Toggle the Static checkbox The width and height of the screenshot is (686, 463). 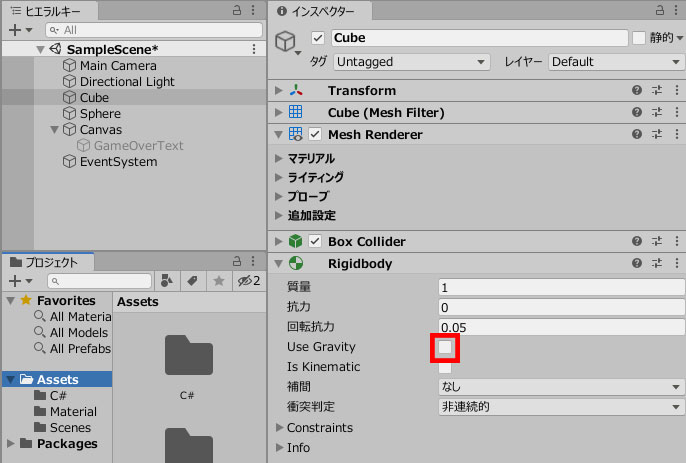[x=639, y=38]
